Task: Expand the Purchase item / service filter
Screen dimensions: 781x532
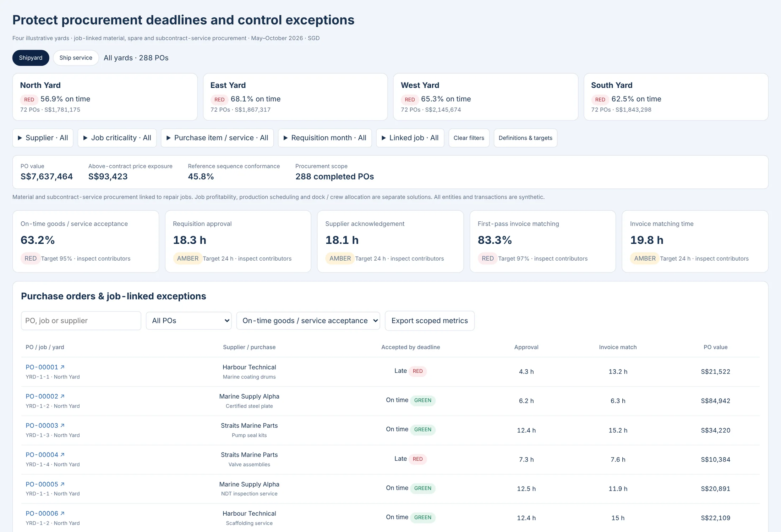Action: 217,138
